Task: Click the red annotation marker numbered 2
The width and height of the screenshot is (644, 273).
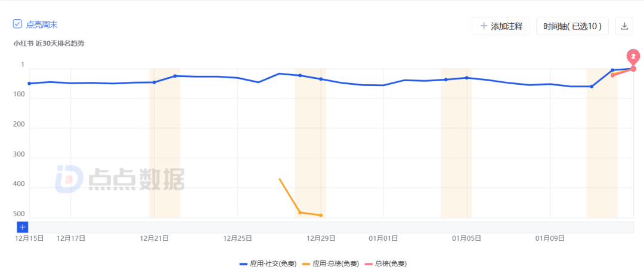Action: (634, 57)
